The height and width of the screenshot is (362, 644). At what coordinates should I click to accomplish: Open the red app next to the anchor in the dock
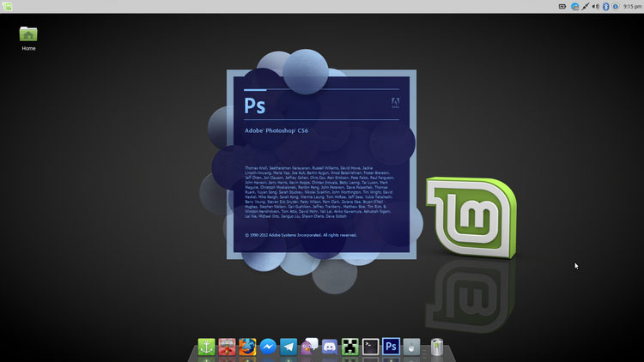coord(227,347)
